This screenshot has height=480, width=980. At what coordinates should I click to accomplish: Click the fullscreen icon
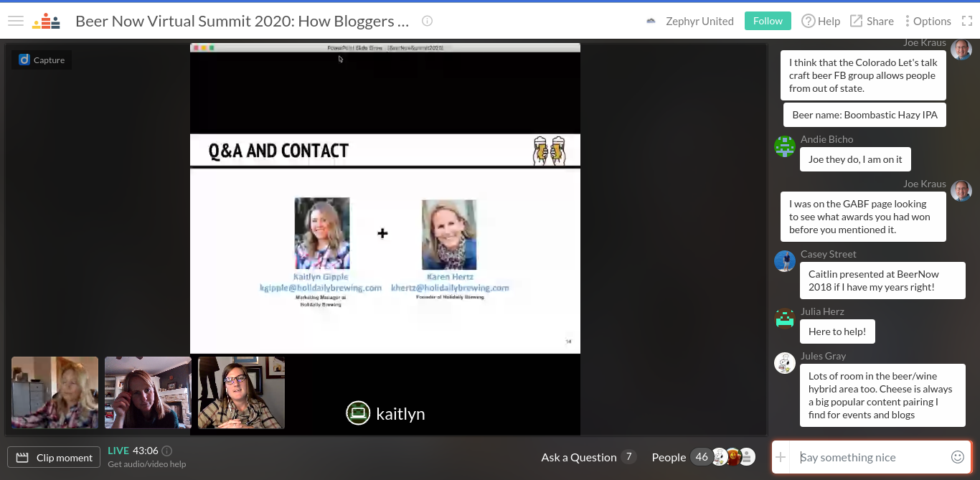coord(967,21)
